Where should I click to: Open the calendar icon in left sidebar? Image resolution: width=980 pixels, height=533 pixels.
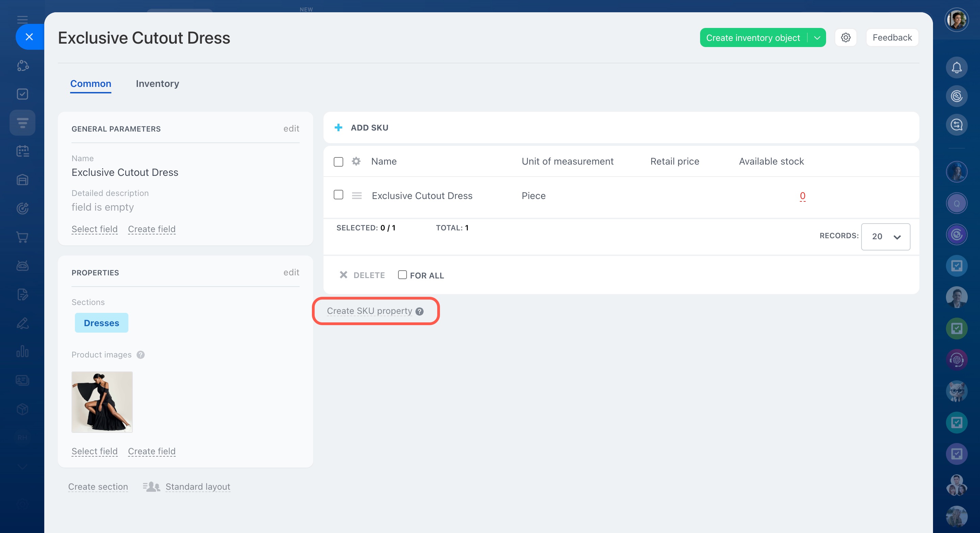tap(22, 151)
